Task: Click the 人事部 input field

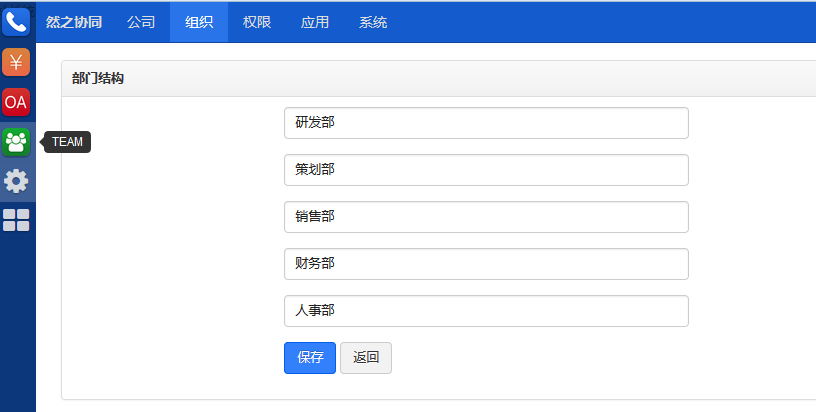Action: point(487,311)
